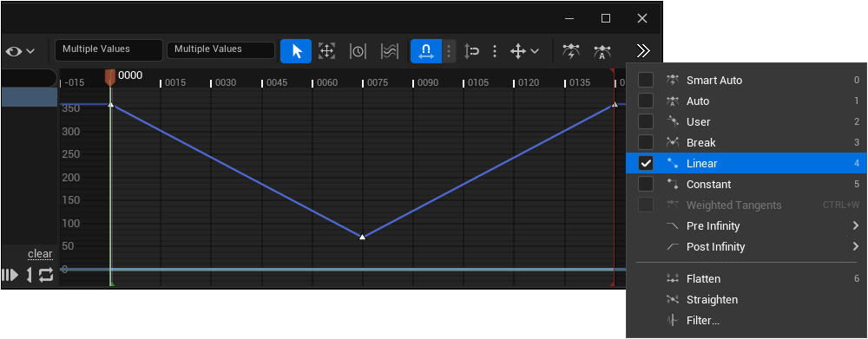The image size is (868, 339).
Task: Choose Break tangent menu entry
Action: pos(746,143)
